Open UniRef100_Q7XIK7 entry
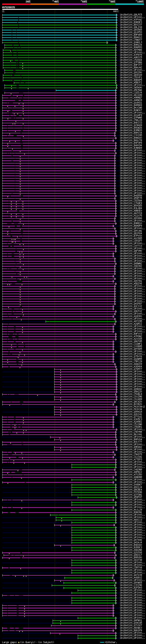This screenshot has height=644, width=146. click(x=131, y=625)
